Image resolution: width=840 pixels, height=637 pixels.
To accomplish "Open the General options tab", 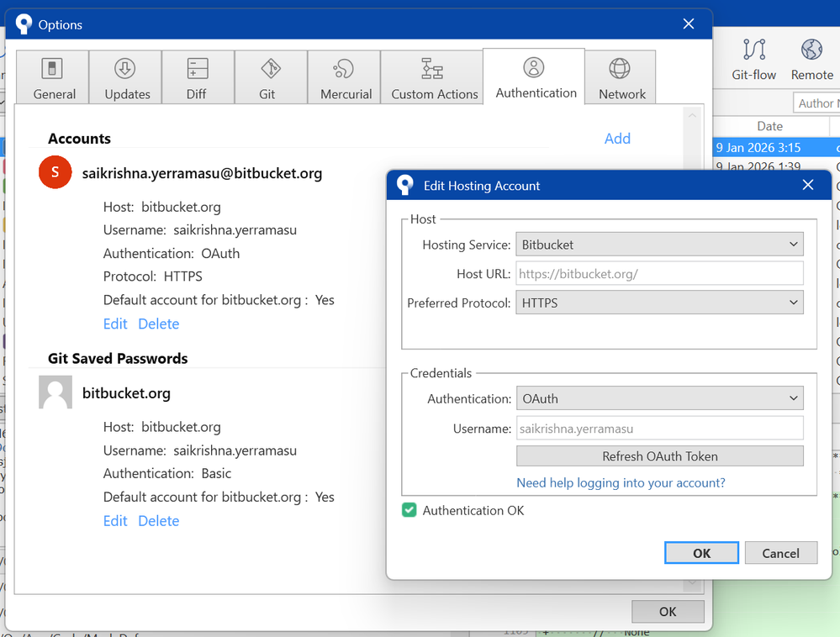I will click(55, 78).
